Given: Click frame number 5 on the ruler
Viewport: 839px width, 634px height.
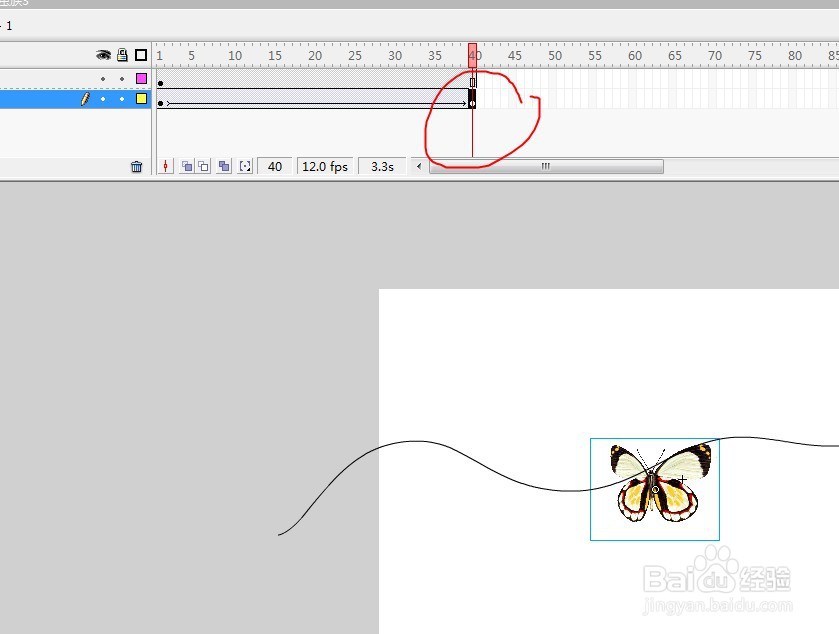Looking at the screenshot, I should 192,56.
